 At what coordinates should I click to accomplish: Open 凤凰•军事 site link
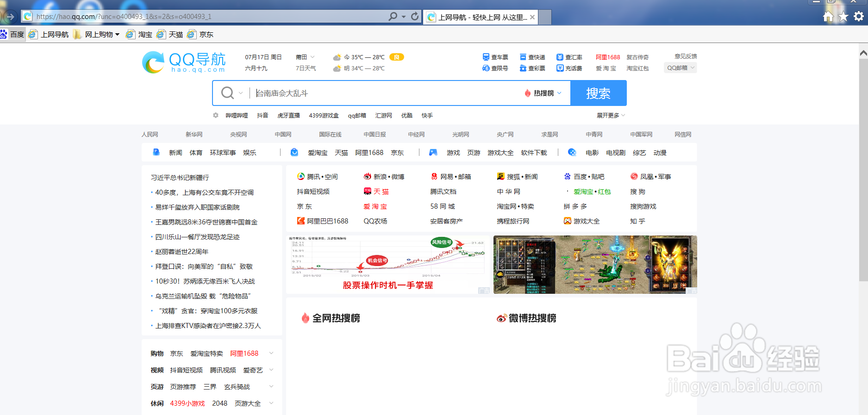650,177
